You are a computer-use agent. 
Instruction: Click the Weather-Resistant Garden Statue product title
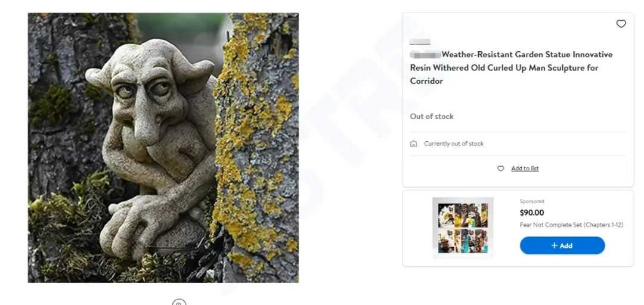pyautogui.click(x=511, y=68)
